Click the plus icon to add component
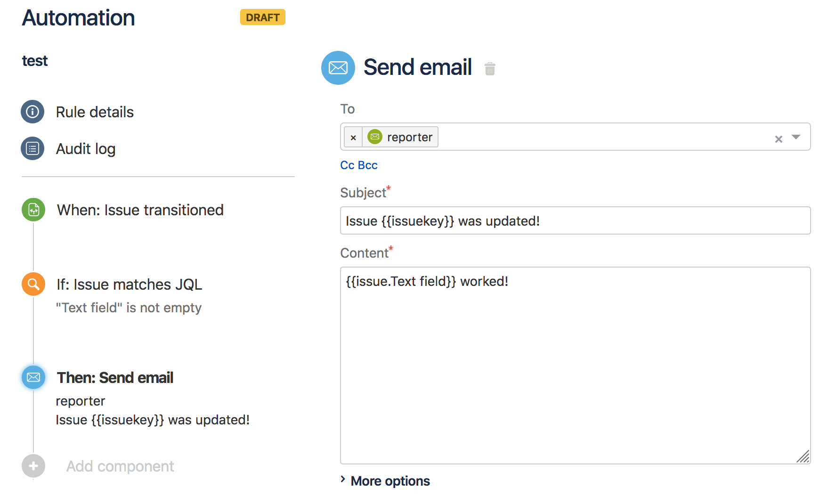 pyautogui.click(x=33, y=466)
